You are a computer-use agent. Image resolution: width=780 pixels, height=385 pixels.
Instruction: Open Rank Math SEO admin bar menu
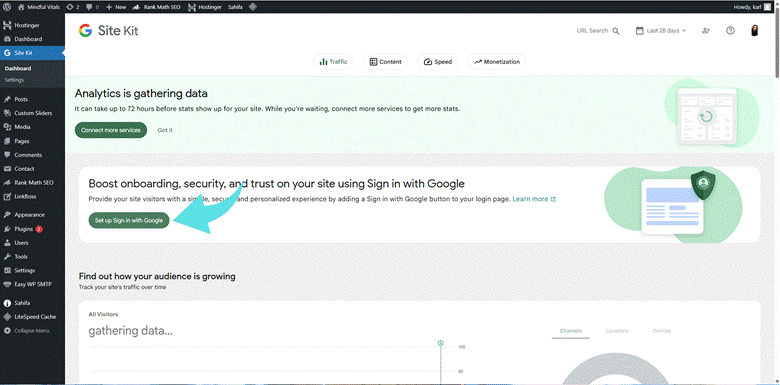157,7
